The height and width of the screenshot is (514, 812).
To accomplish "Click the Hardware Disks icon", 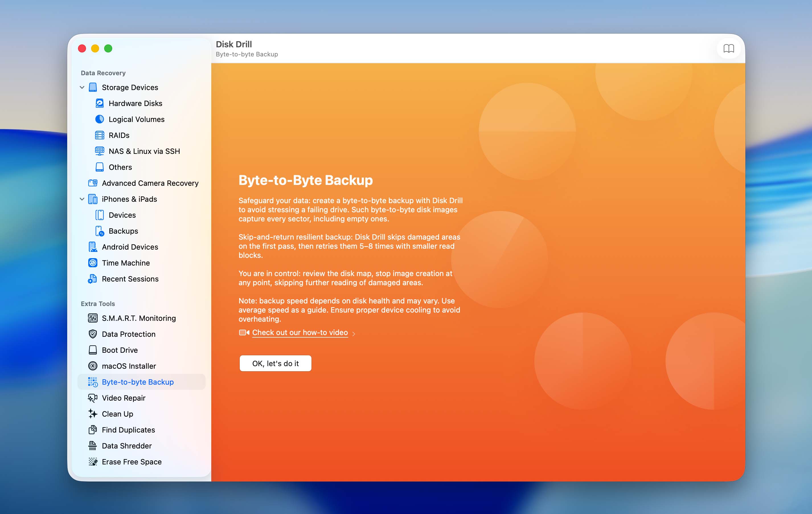I will (99, 103).
